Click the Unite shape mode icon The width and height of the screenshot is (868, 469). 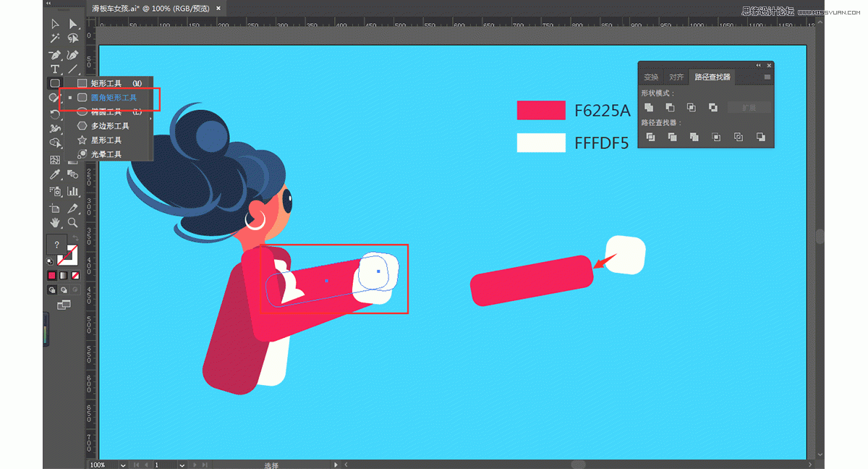tap(650, 107)
